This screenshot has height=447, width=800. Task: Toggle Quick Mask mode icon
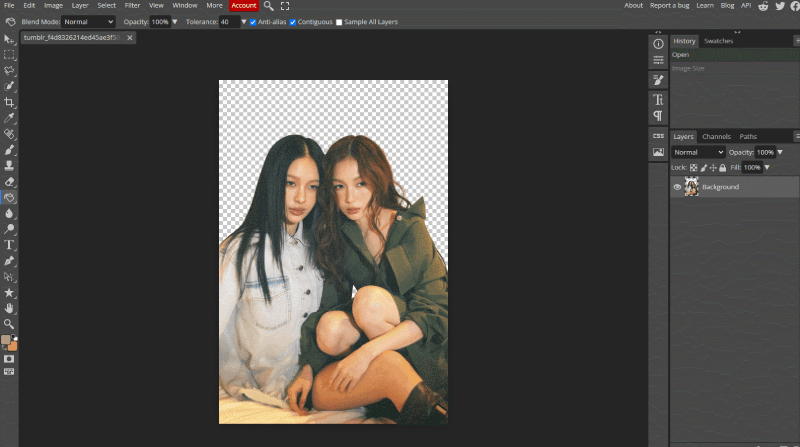(x=9, y=359)
